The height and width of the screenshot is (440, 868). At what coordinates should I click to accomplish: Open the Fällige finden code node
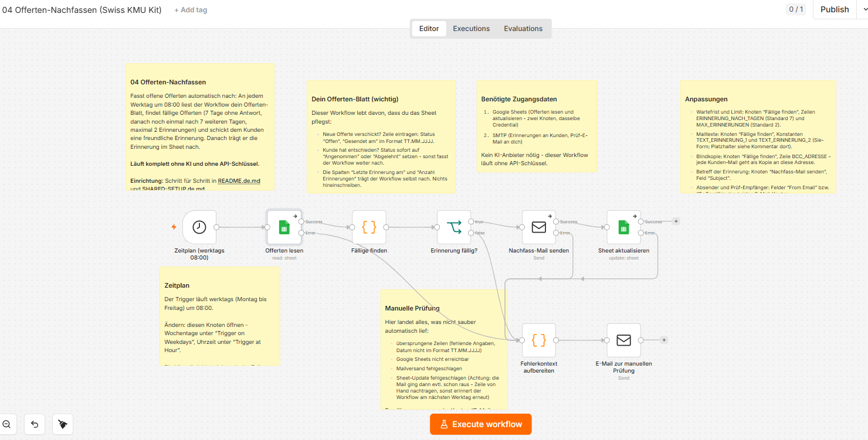click(369, 227)
